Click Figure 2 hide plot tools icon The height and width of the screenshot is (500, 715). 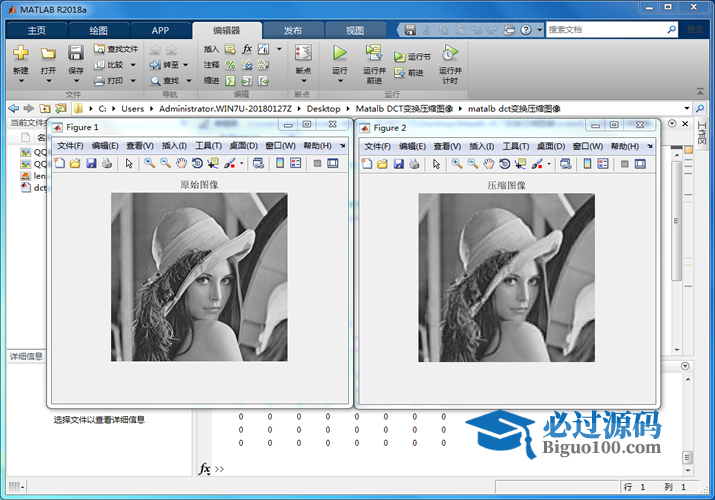click(x=625, y=164)
